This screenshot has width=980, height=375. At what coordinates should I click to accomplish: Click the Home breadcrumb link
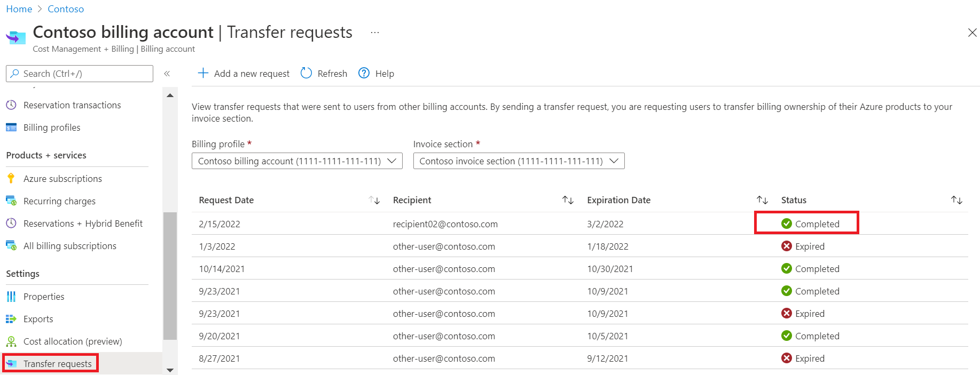tap(19, 9)
